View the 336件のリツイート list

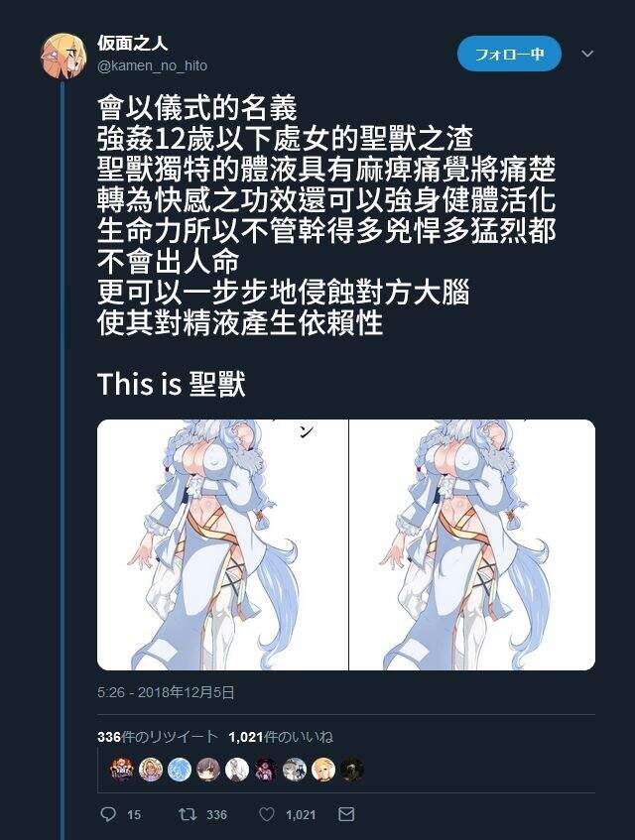coord(158,737)
